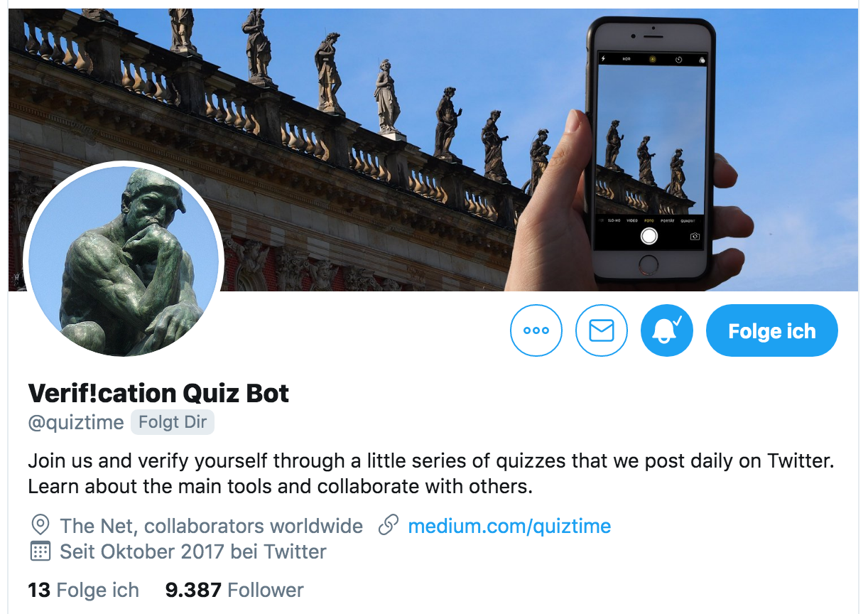
Task: Click the profile bio description text
Action: 430,474
